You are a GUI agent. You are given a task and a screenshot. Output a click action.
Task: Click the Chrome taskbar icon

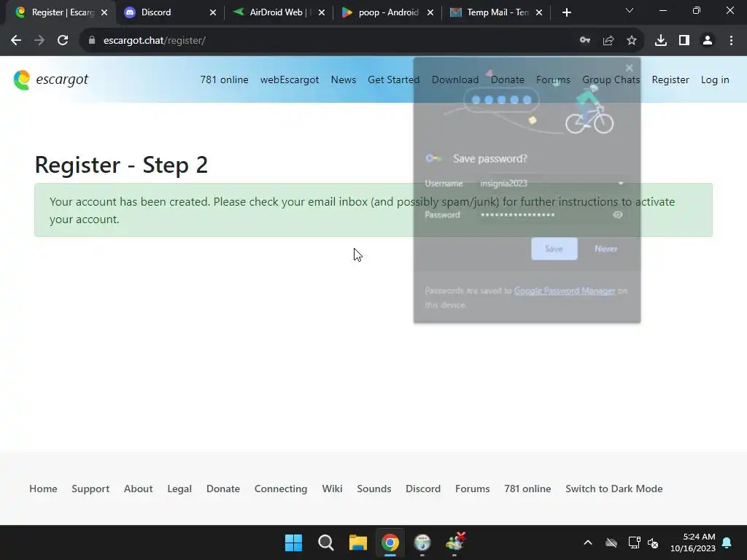[390, 542]
